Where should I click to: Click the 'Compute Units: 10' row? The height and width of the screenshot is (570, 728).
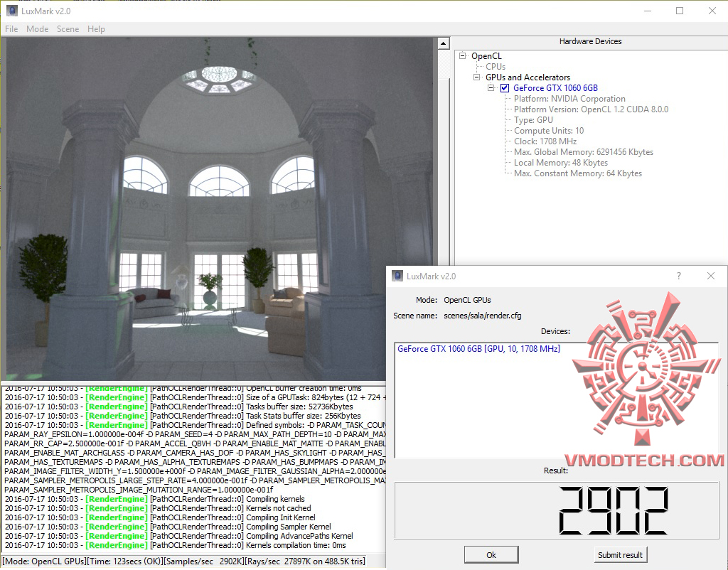(548, 131)
